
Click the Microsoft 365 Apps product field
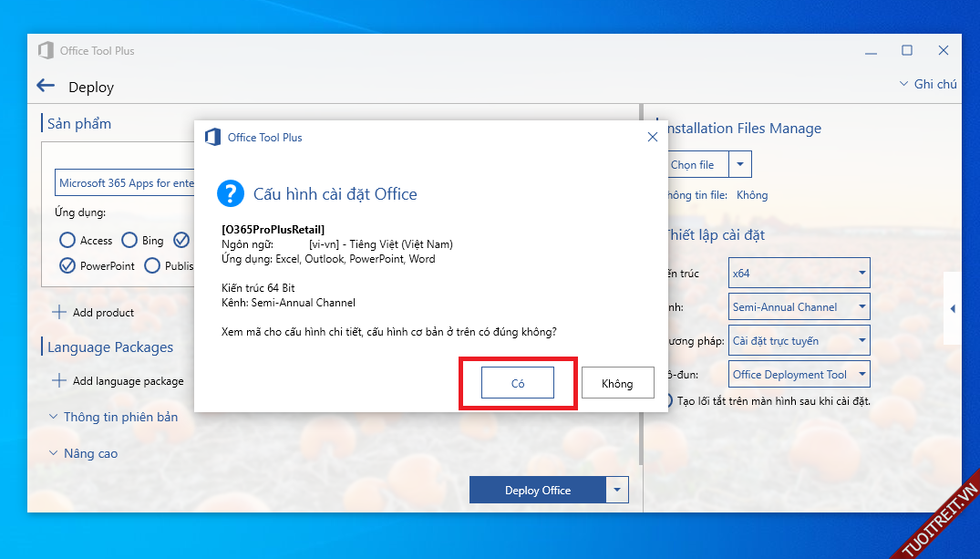(126, 183)
